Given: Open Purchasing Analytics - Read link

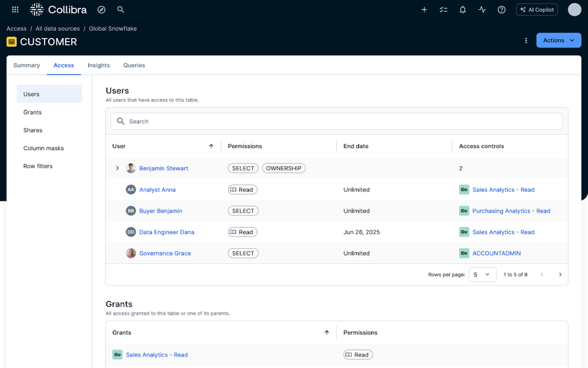Looking at the screenshot, I should 511,211.
